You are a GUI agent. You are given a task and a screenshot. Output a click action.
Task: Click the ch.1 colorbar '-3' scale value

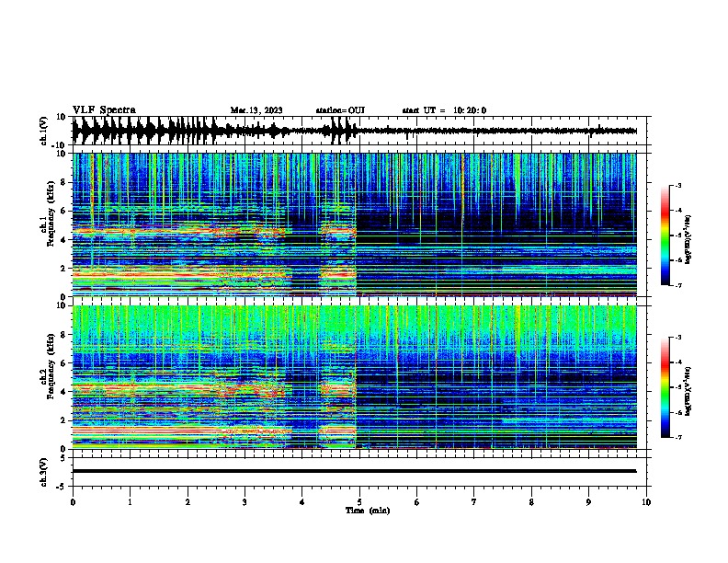[678, 185]
